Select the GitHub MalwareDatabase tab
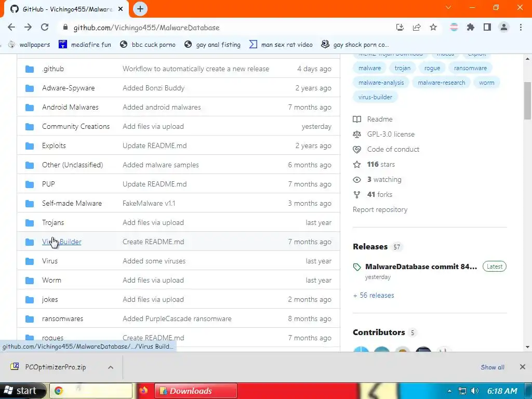 [66, 9]
